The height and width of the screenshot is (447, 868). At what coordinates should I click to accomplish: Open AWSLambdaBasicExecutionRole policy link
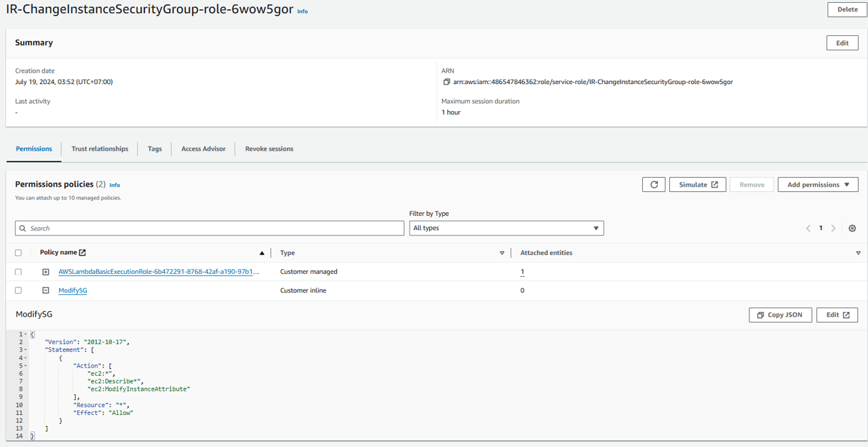(x=159, y=272)
